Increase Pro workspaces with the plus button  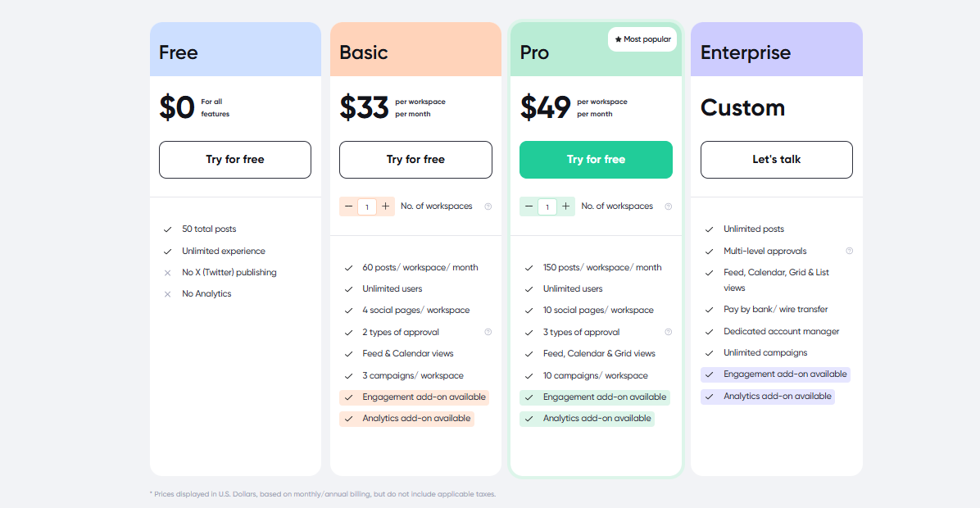point(565,206)
